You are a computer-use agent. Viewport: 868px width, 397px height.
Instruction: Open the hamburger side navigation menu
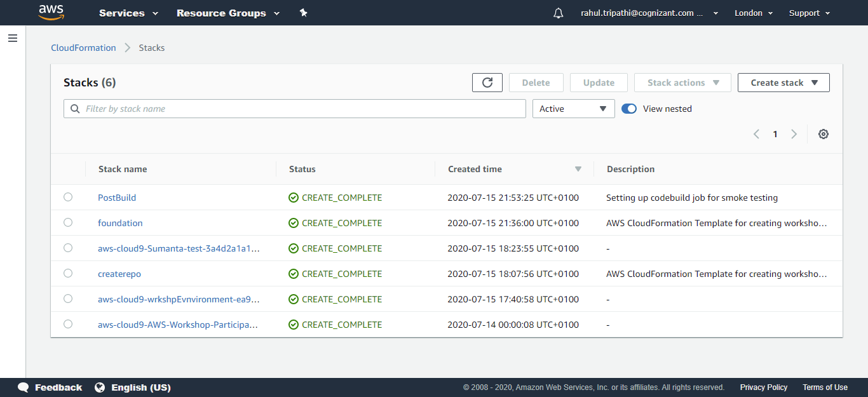click(x=13, y=38)
